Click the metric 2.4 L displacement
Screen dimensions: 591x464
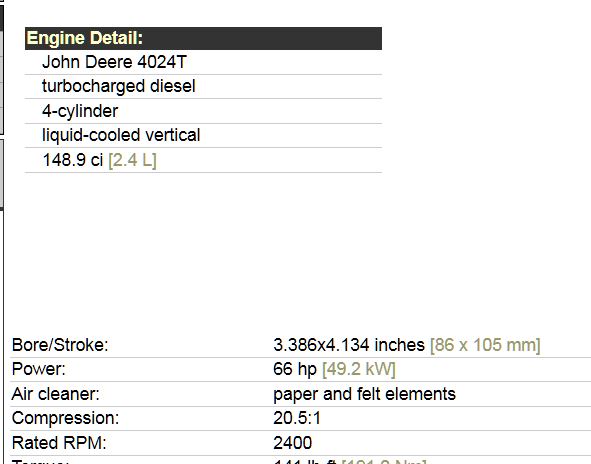(132, 161)
